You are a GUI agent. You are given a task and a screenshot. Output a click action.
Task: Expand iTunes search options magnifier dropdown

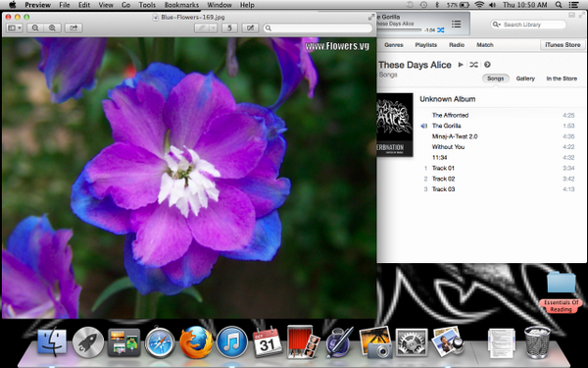point(497,25)
